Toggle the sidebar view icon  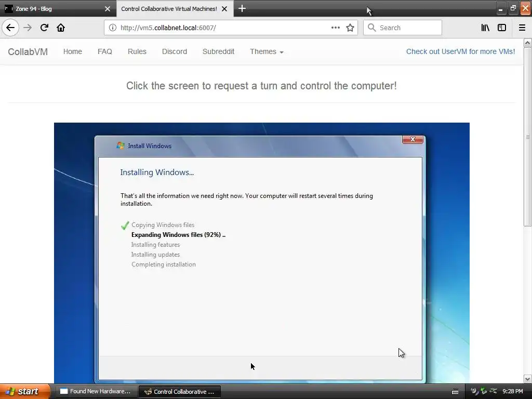[x=502, y=28]
